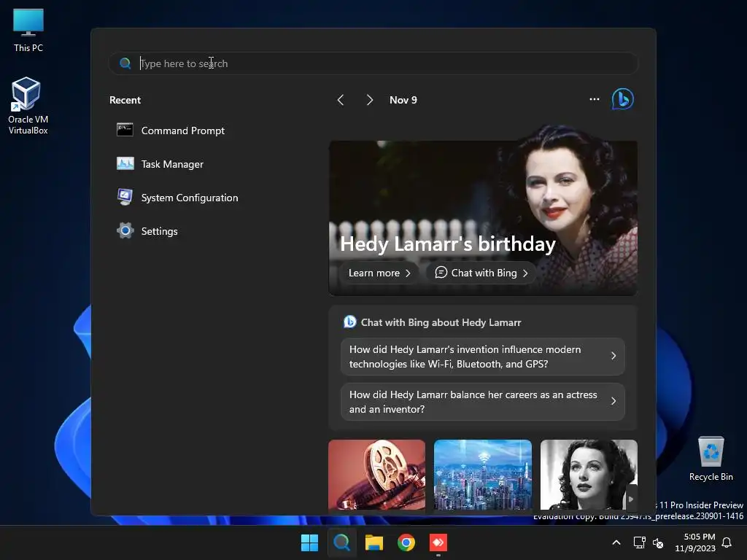Select the Recycle Bin desktop icon
This screenshot has height=560, width=747.
pyautogui.click(x=711, y=459)
